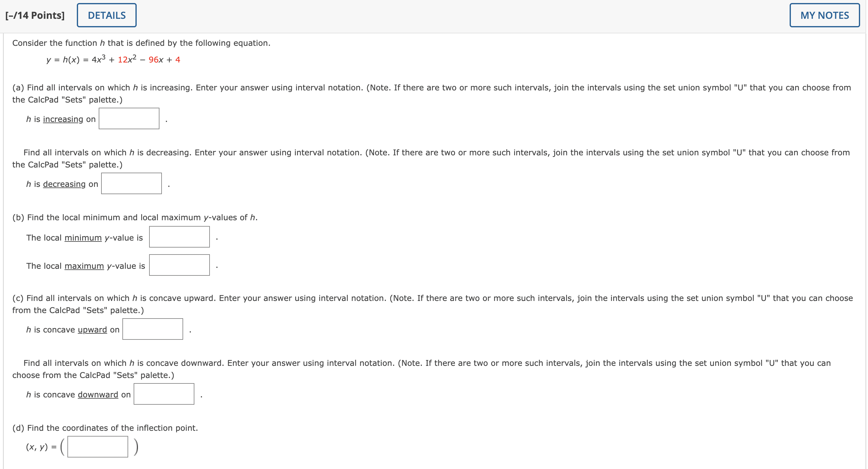
Task: Click the decreasing interval answer box
Action: pos(131,183)
